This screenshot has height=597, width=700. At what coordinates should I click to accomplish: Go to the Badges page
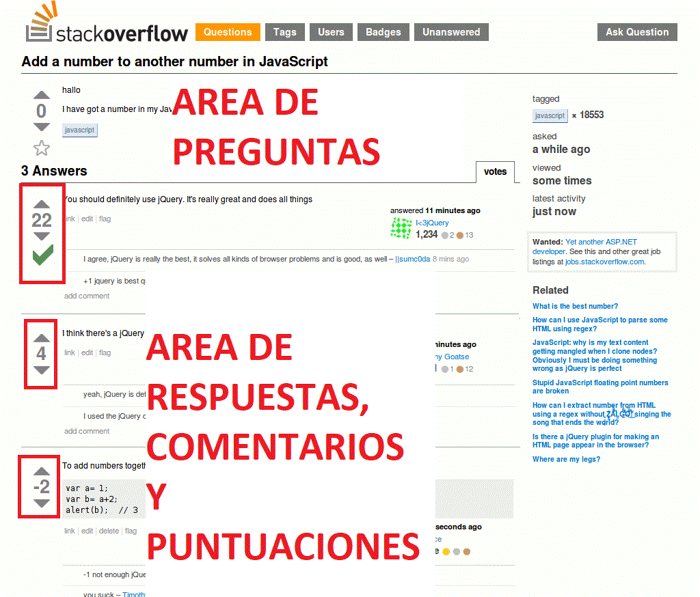click(383, 32)
